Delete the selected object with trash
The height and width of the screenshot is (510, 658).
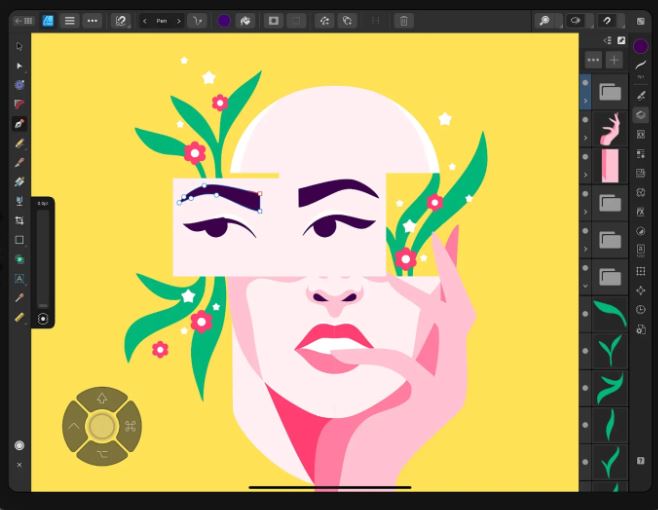click(x=404, y=21)
